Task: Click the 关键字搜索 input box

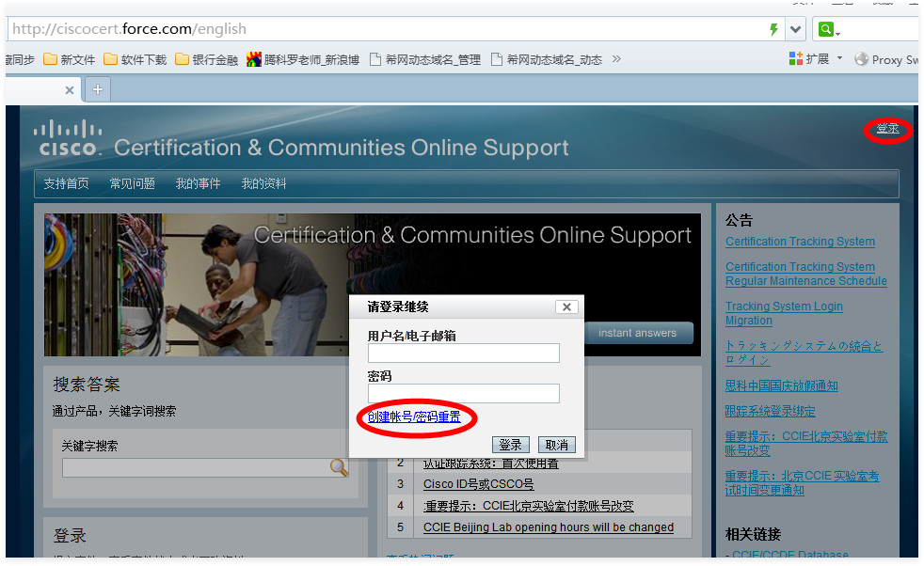Action: (x=205, y=467)
